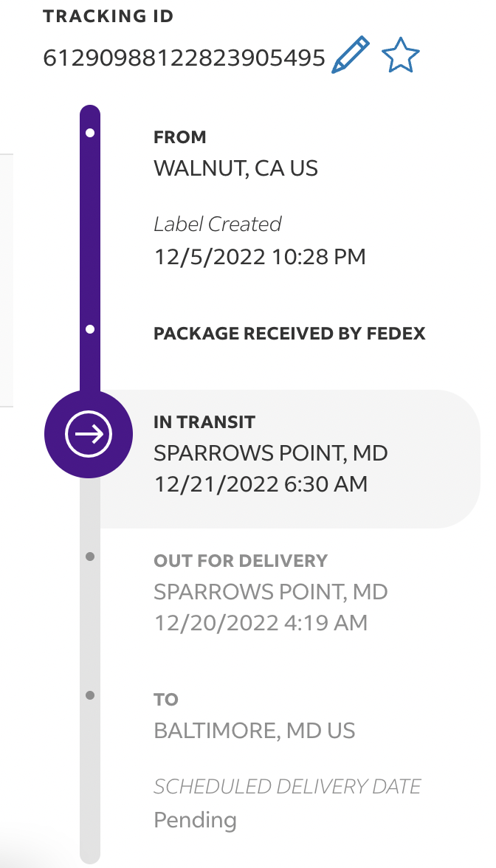Viewport: 496px width, 868px height.
Task: Click the gray dot beside the TO label
Action: (90, 695)
